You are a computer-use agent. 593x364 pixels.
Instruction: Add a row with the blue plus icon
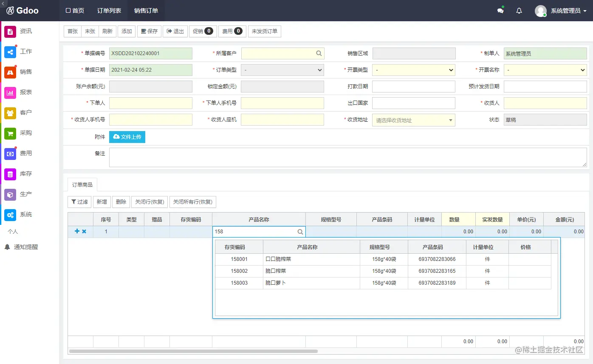[x=77, y=231]
